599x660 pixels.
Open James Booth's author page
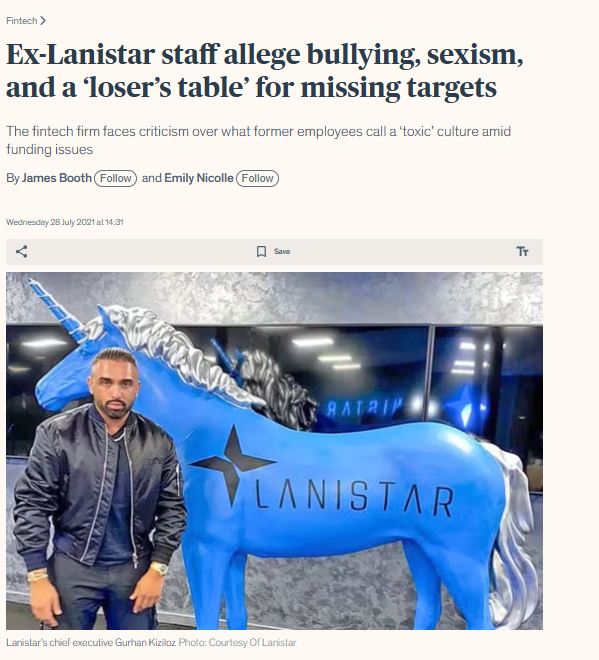(x=57, y=178)
